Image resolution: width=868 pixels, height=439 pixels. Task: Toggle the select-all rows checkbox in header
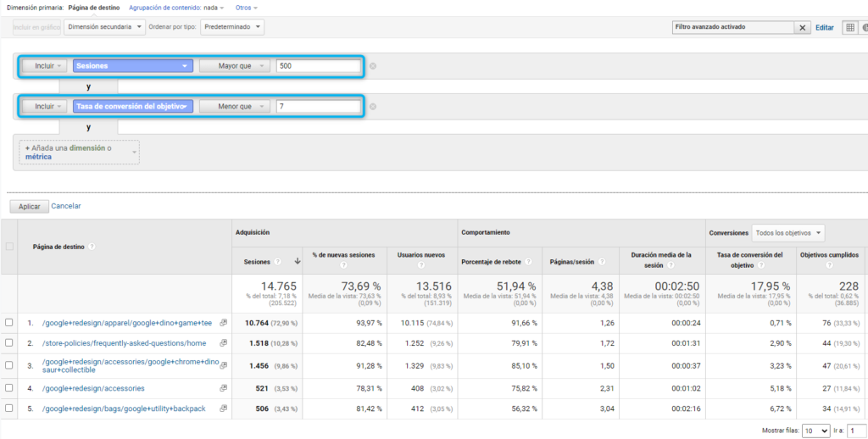[9, 247]
